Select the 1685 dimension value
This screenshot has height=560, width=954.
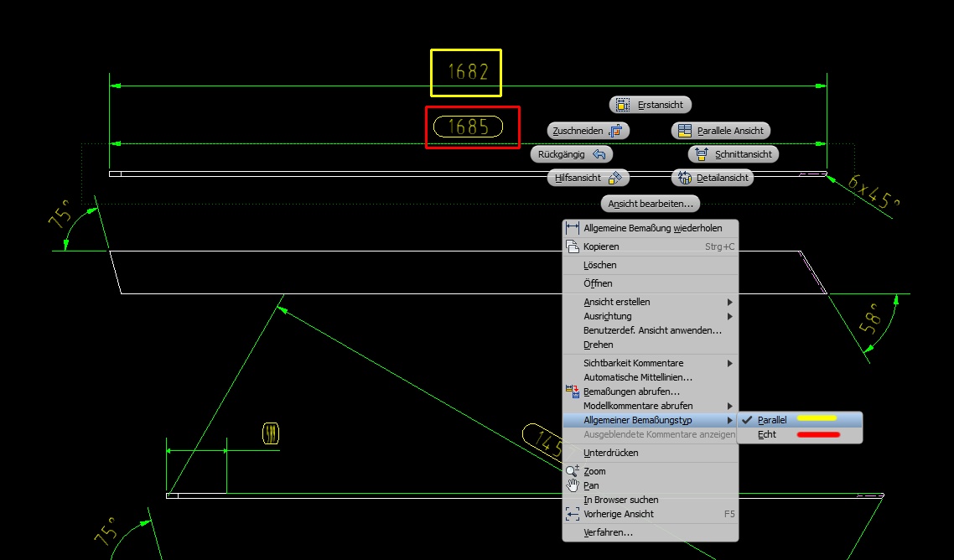[x=468, y=127]
